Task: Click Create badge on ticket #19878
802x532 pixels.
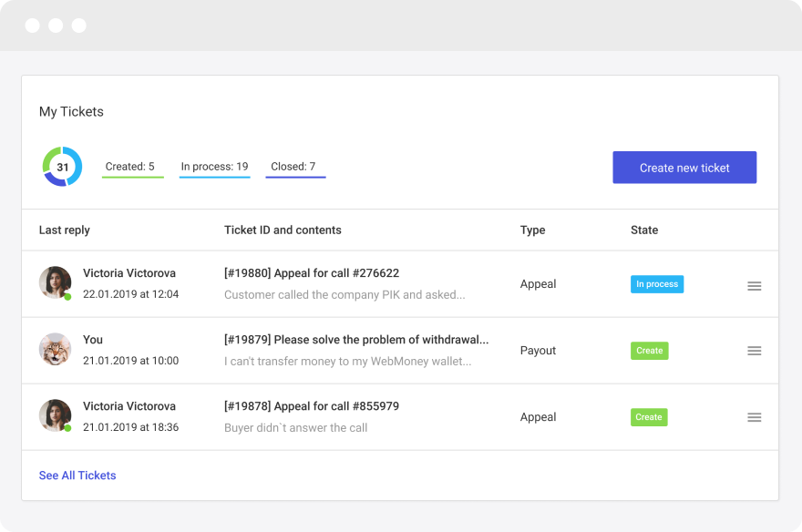Action: pyautogui.click(x=649, y=417)
